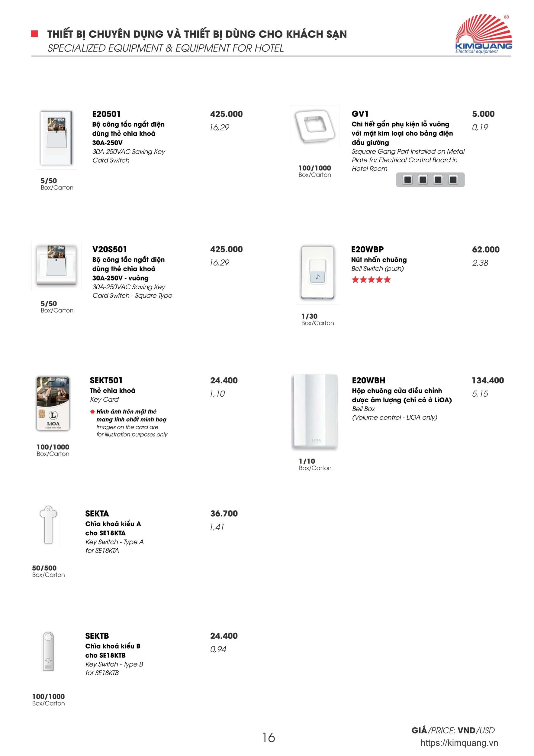Select the E20501 key card switch image
The image size is (534, 756).
pyautogui.click(x=56, y=137)
